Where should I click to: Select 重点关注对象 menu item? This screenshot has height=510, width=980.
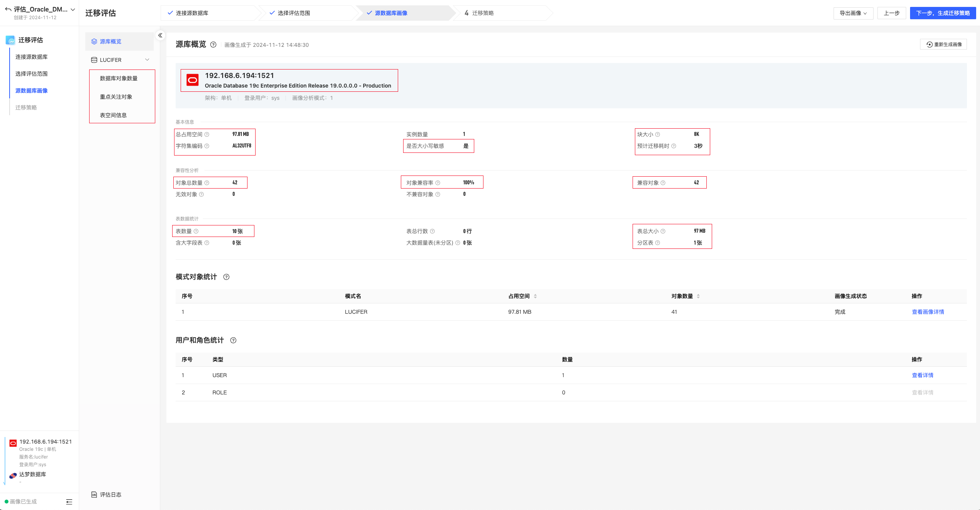pos(116,97)
